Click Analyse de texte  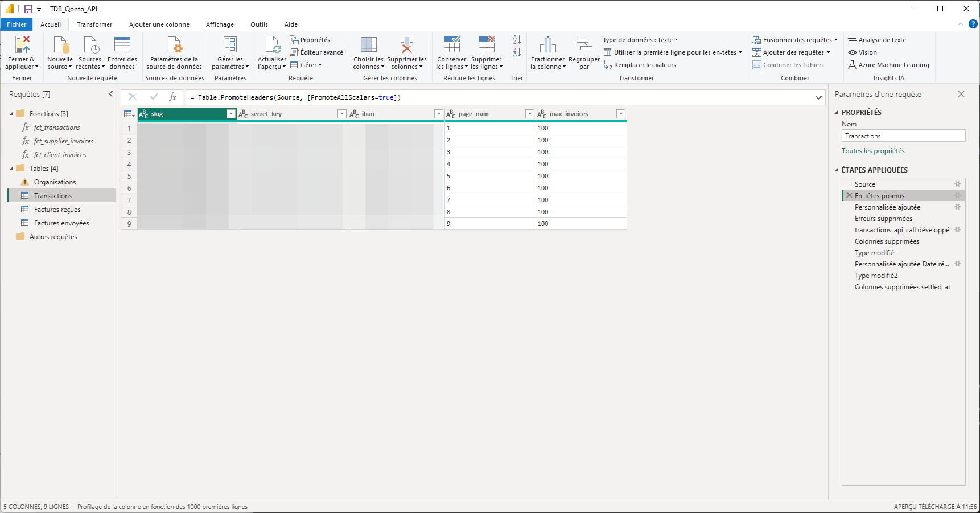(x=877, y=40)
